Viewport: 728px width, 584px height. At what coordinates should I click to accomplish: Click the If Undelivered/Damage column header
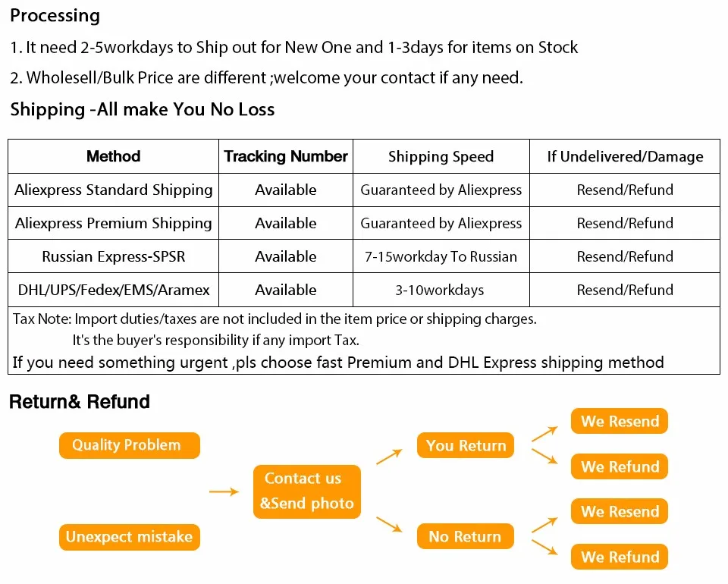click(625, 156)
